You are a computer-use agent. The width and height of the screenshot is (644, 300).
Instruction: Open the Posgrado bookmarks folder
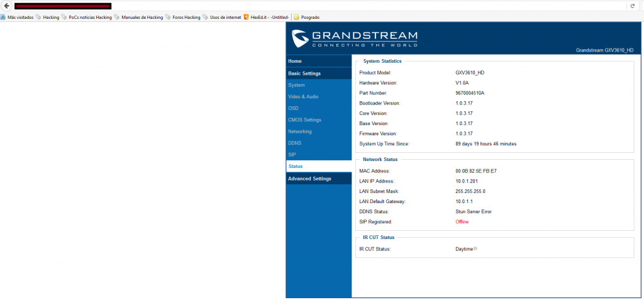coord(306,18)
